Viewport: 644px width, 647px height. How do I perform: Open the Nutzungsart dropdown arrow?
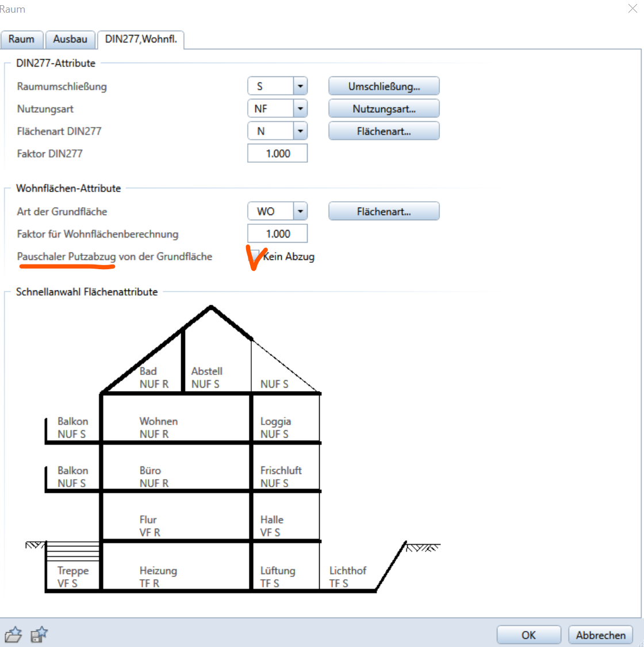coord(300,109)
